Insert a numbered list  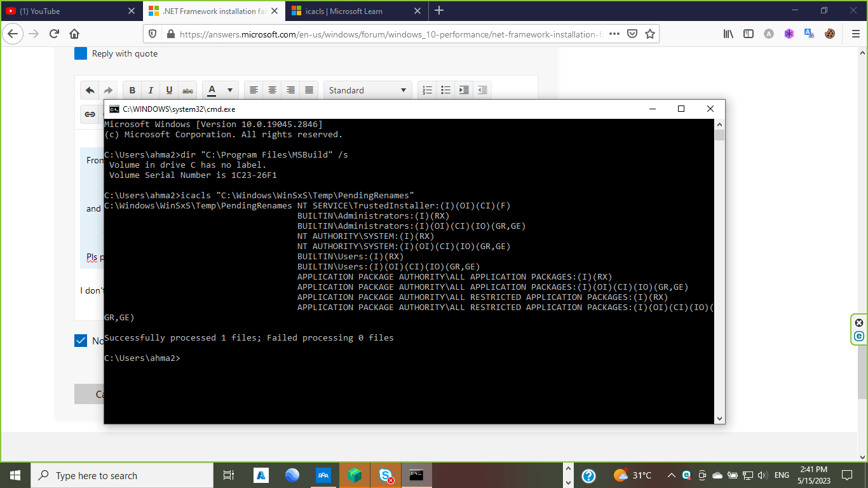[427, 90]
